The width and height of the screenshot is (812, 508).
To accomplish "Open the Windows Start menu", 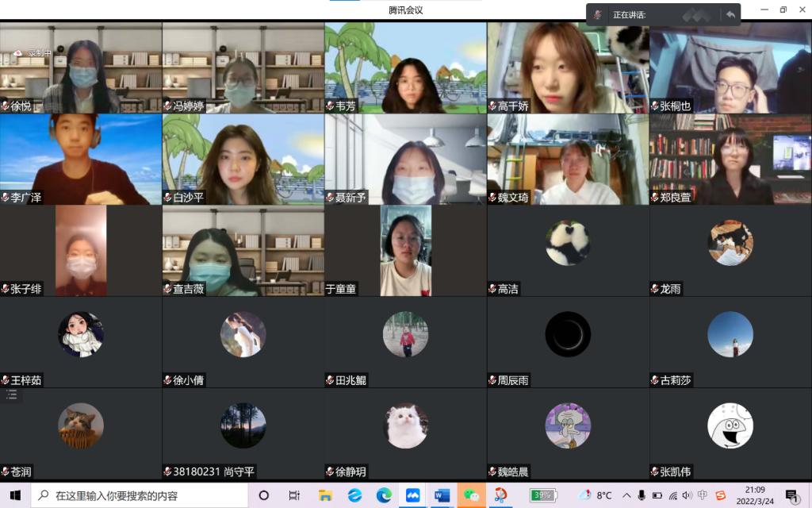I will pos(15,495).
